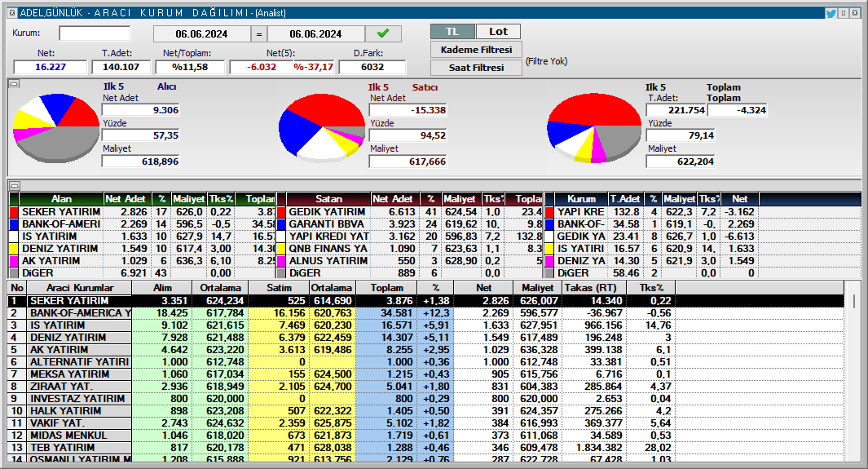Screen dimensions: 868x469
Task: Select the start date 06.06.2024 field
Action: [x=201, y=33]
